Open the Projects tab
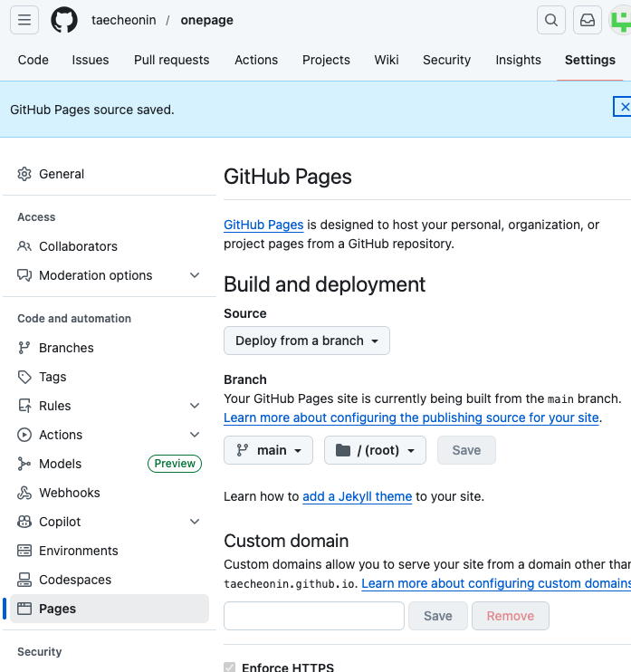 click(326, 60)
